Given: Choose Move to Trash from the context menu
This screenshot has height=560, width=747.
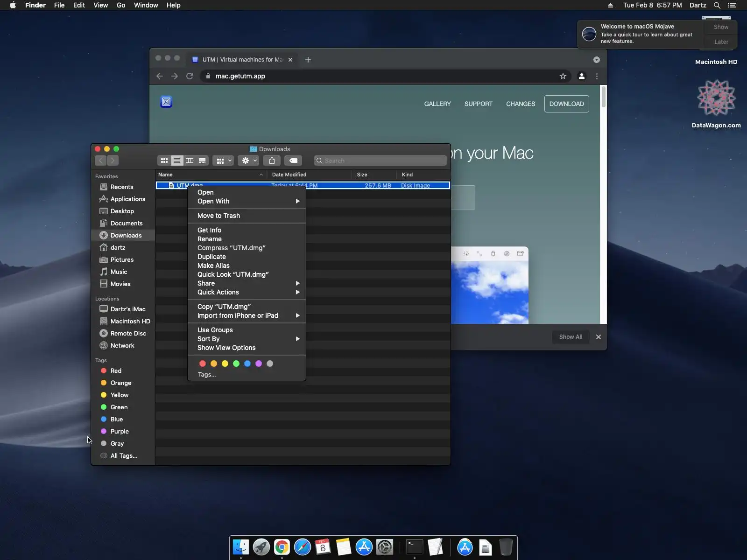Looking at the screenshot, I should [x=247, y=216].
